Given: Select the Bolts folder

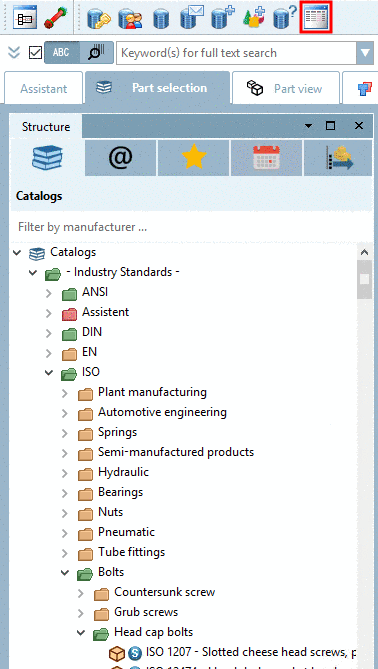Looking at the screenshot, I should [111, 572].
